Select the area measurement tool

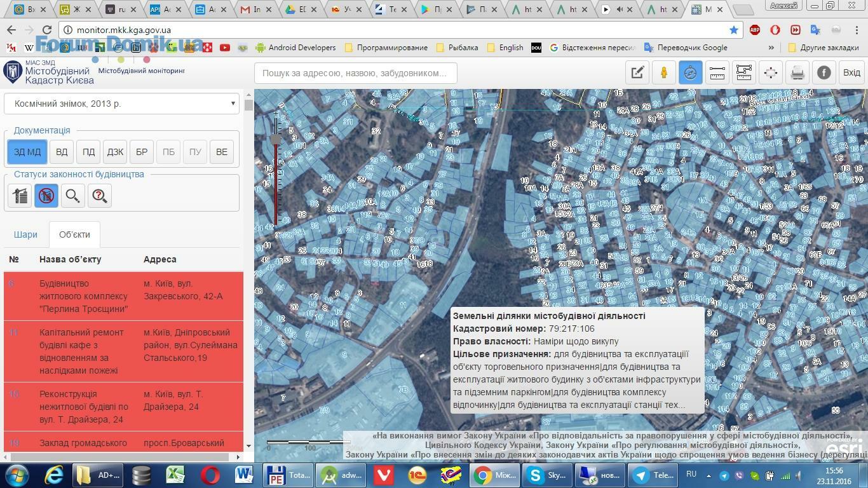pos(743,73)
